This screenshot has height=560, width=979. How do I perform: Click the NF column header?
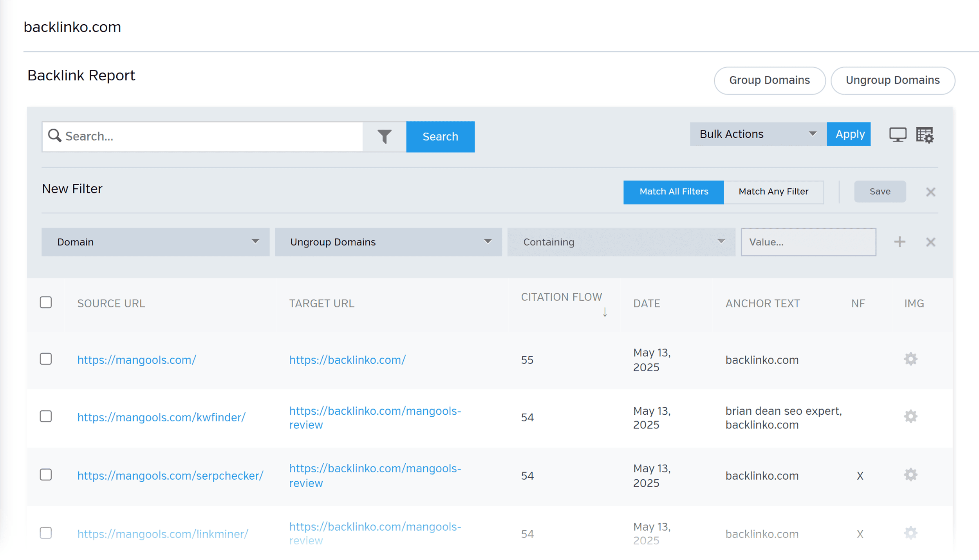[x=858, y=303]
